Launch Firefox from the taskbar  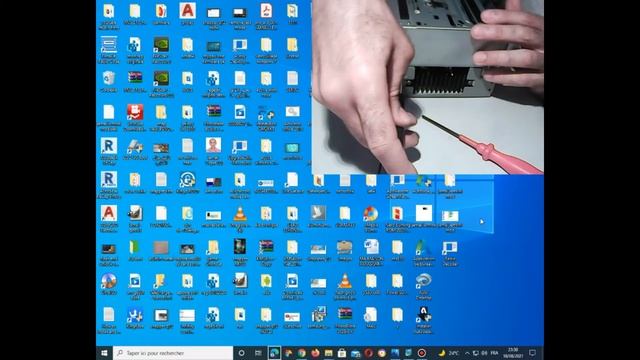[315, 353]
